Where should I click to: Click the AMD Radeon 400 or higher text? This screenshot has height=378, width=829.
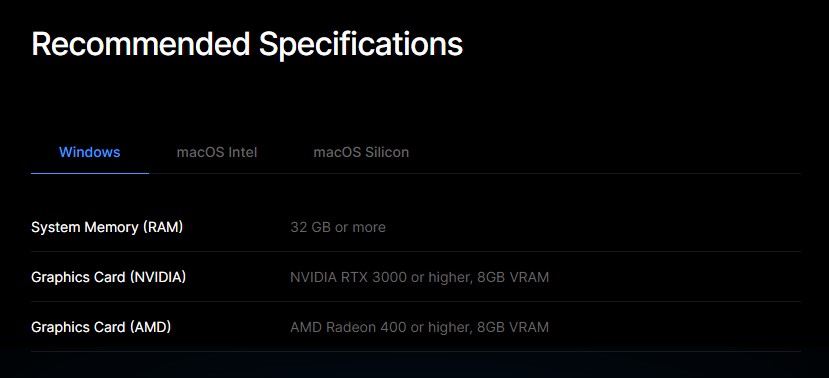point(380,327)
